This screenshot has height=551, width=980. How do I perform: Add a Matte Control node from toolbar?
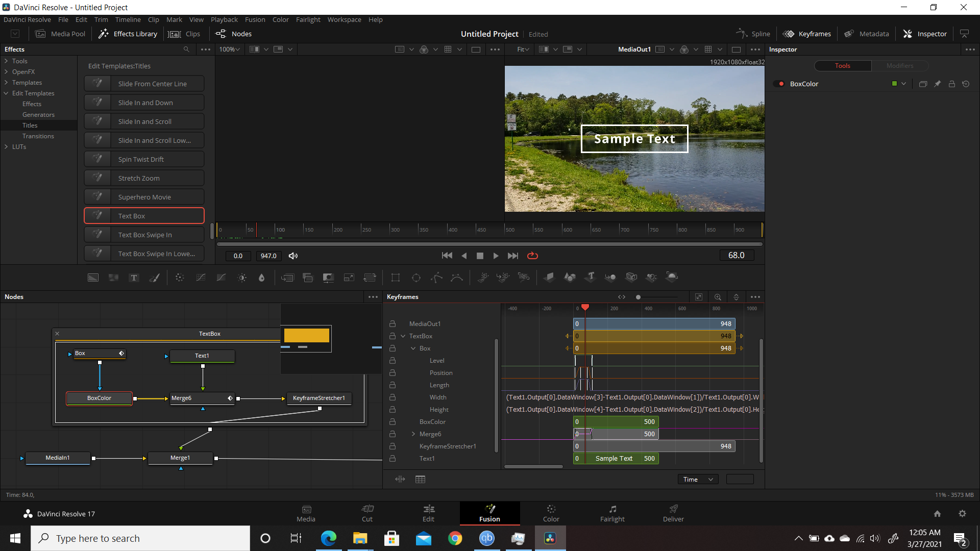point(328,278)
